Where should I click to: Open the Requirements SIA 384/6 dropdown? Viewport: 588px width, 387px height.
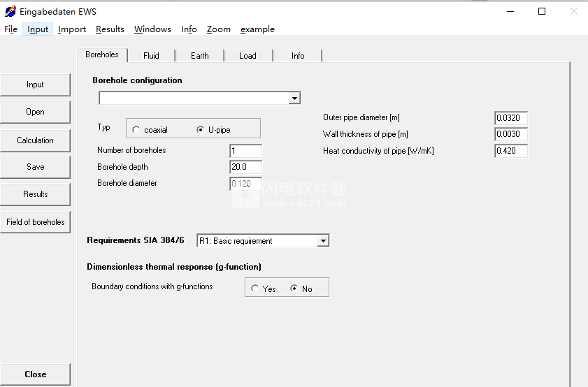(323, 240)
